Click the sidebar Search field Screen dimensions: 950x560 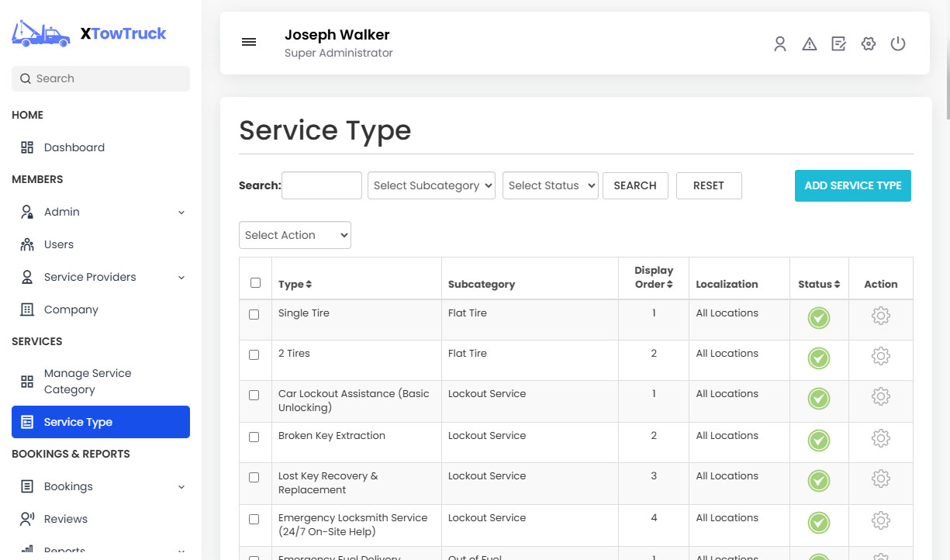pyautogui.click(x=100, y=78)
